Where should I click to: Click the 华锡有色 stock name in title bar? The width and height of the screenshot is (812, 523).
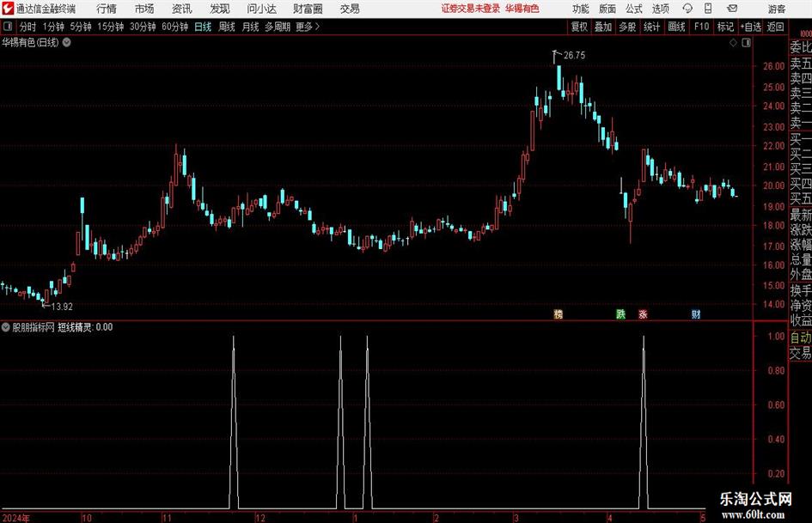pos(522,9)
